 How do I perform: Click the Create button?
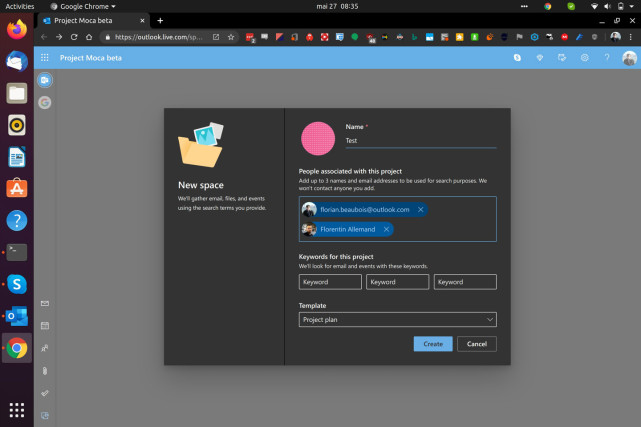(433, 344)
